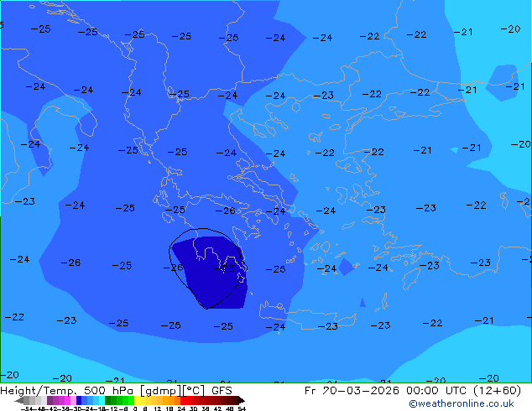The height and width of the screenshot is (411, 532).
Task: Click the 'Fr 20-03-2026 00:00 UTC (12+60)' timestamp
Action: [413, 391]
